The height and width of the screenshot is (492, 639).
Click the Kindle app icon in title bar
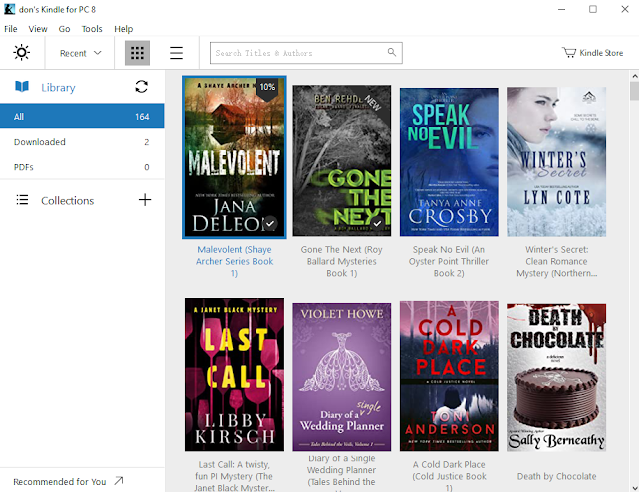(x=9, y=9)
